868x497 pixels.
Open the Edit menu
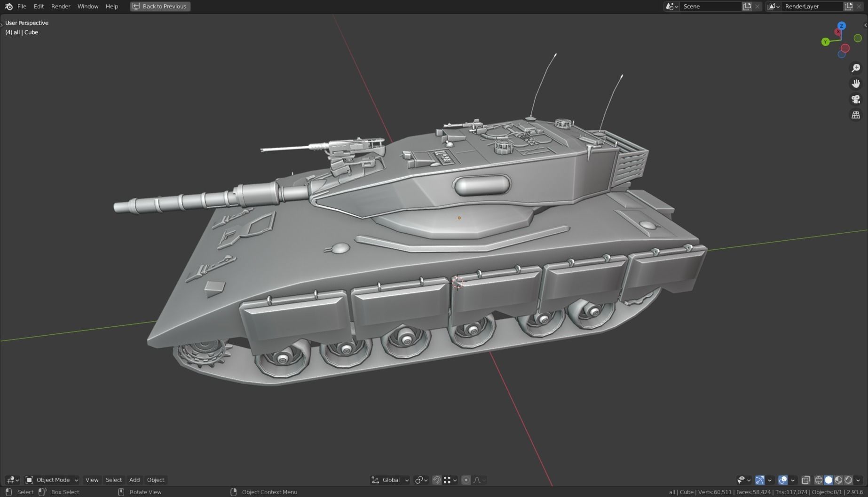point(39,7)
